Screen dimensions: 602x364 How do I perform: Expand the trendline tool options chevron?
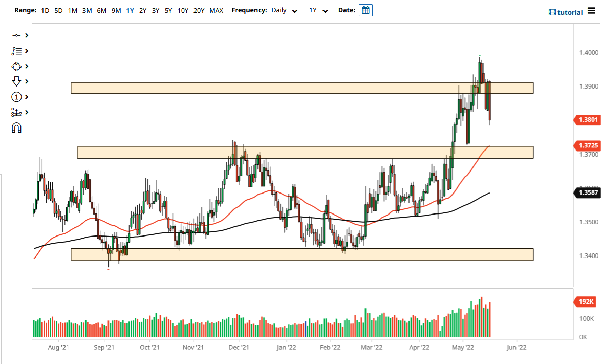[x=26, y=36]
